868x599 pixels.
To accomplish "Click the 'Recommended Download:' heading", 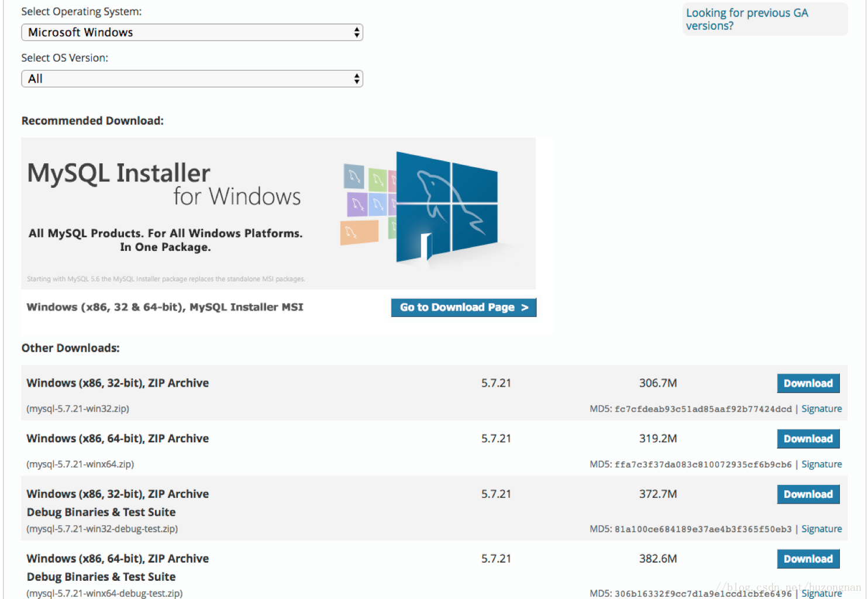I will pyautogui.click(x=92, y=121).
